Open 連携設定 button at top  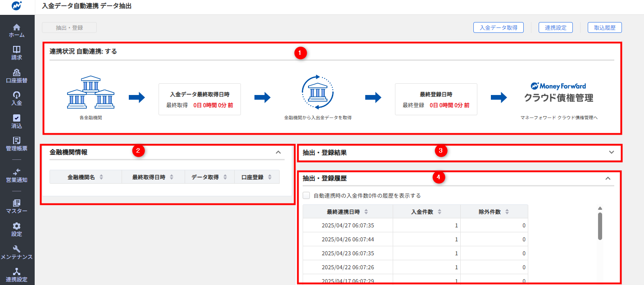tap(555, 27)
